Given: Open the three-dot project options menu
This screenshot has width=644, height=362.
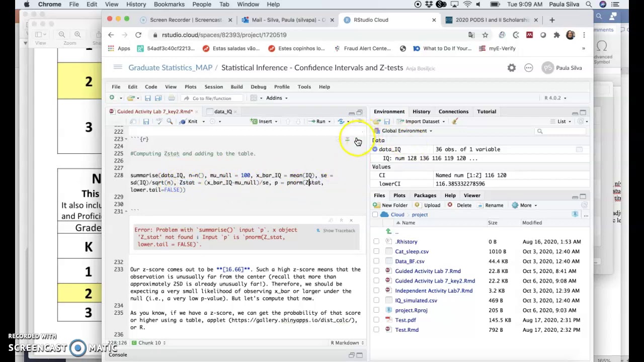Looking at the screenshot, I should point(528,68).
